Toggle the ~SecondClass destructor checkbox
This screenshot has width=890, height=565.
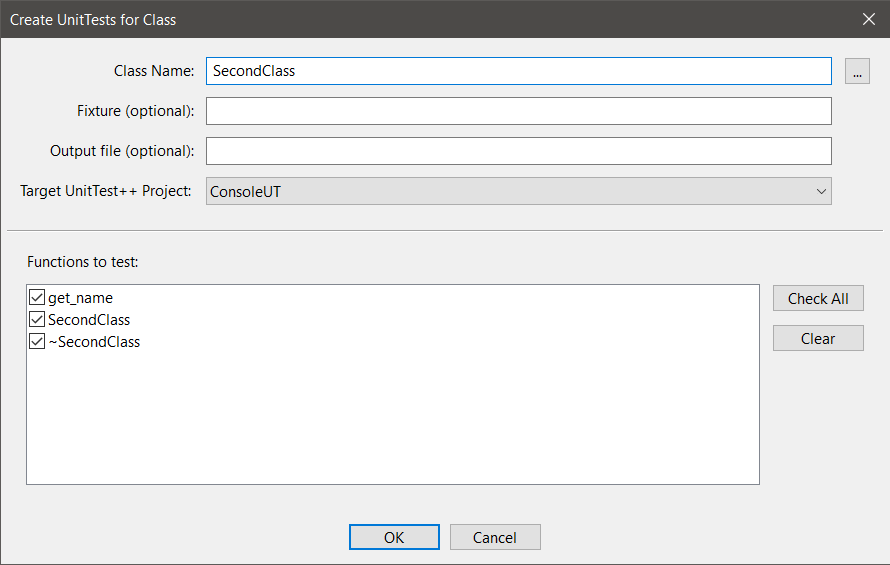point(38,342)
